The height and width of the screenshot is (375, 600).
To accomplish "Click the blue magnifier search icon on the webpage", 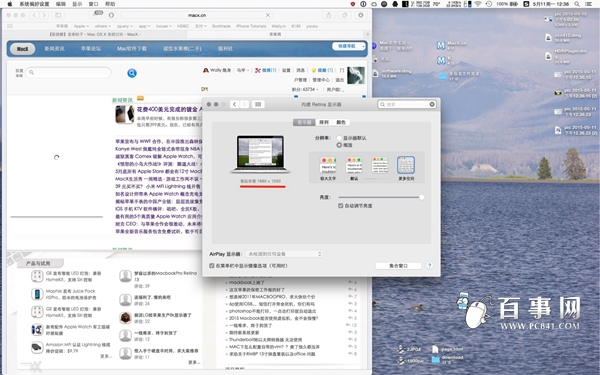I will click(x=132, y=73).
